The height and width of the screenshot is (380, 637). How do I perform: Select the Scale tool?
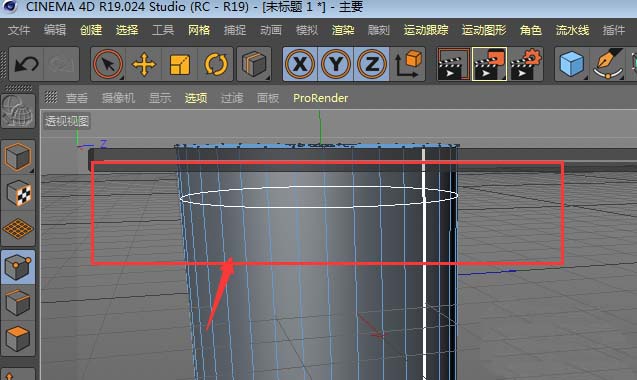pos(180,64)
